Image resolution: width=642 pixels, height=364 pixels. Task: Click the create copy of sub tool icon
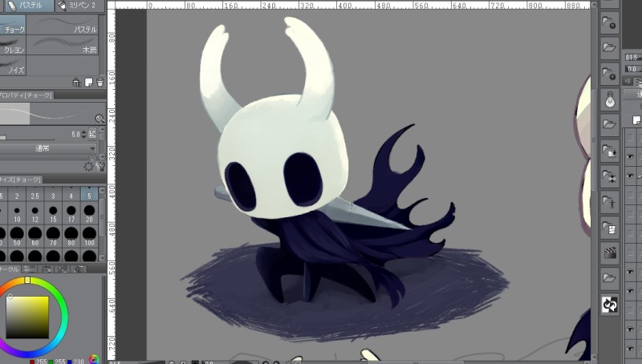(88, 83)
